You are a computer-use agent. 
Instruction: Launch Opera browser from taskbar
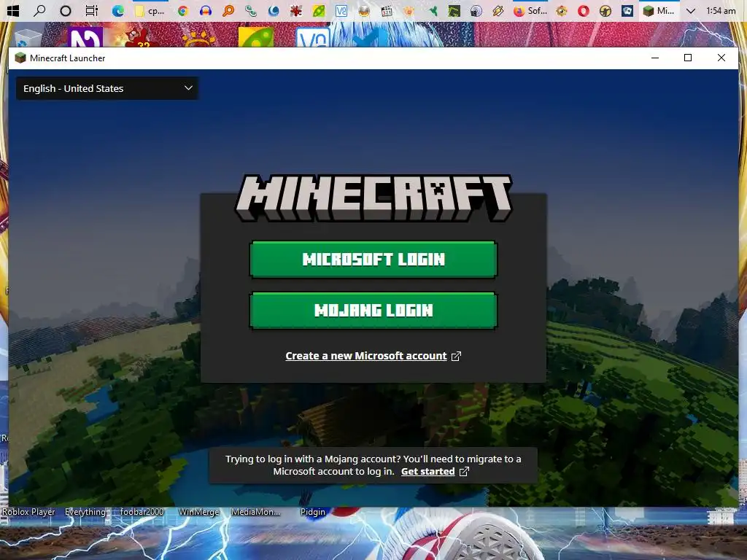(584, 10)
